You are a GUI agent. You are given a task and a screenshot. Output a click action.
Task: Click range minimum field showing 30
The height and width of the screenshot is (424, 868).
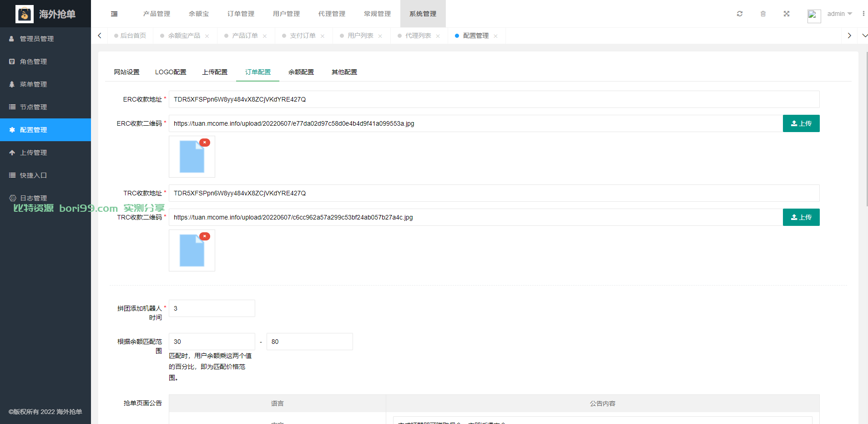point(212,342)
